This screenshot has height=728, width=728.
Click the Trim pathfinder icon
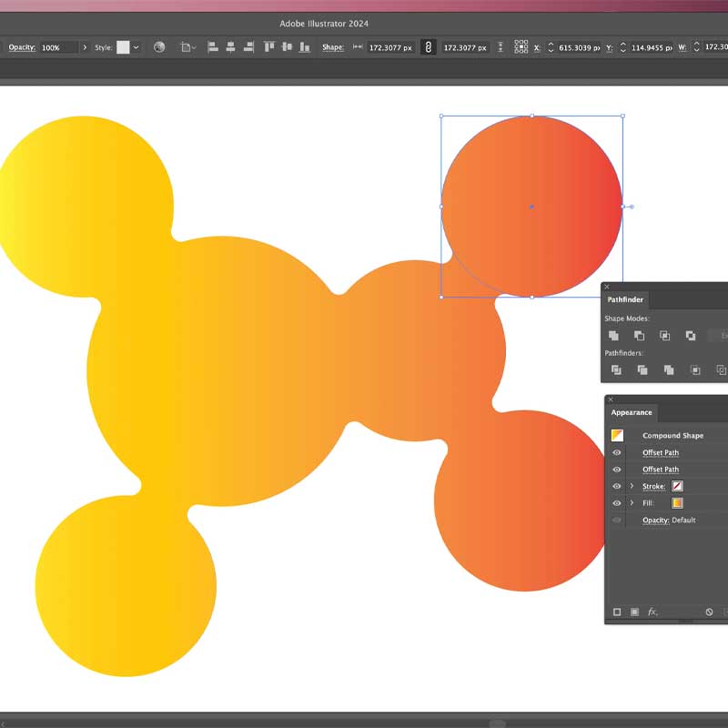pyautogui.click(x=642, y=370)
